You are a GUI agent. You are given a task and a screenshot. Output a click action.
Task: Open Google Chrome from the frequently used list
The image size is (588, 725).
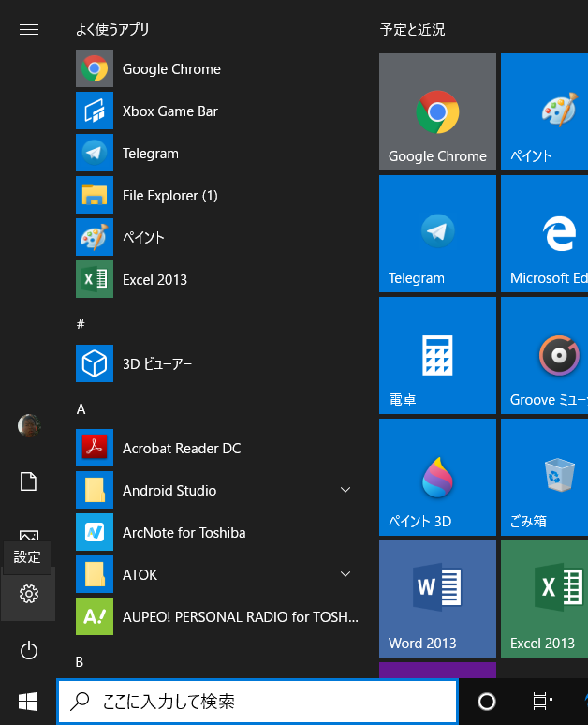(217, 68)
